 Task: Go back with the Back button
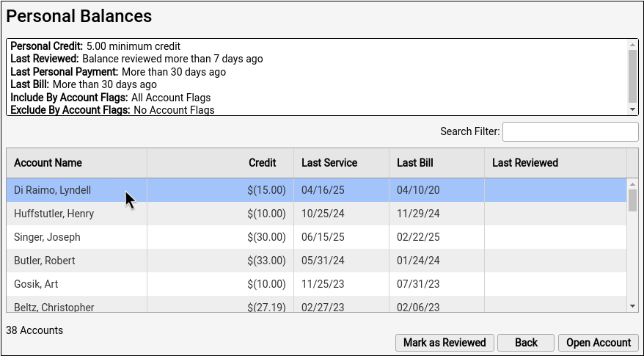tap(526, 343)
